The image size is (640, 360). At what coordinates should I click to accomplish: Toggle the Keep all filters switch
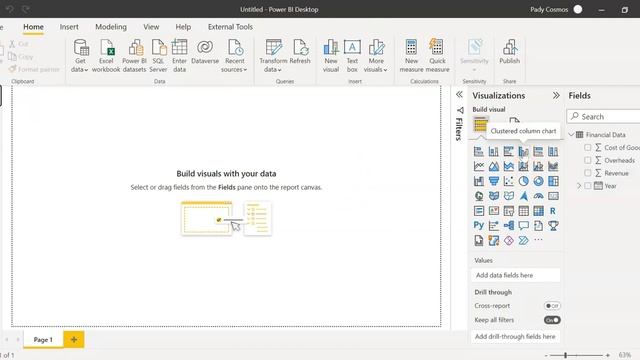click(552, 320)
